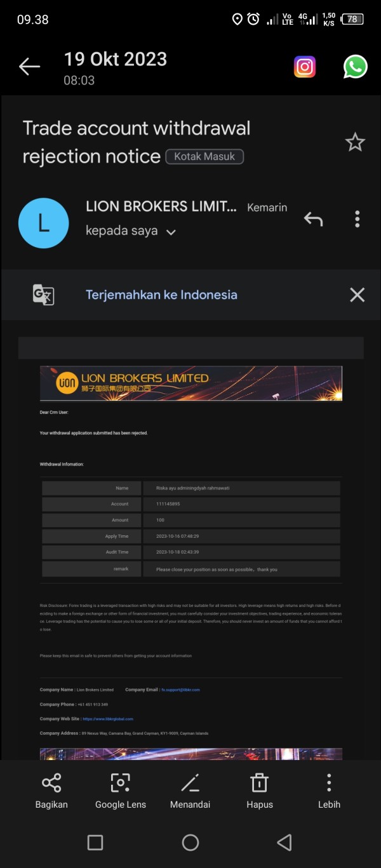Tap the Android recent apps button
Viewport: 381px width, 868px height.
(95, 843)
